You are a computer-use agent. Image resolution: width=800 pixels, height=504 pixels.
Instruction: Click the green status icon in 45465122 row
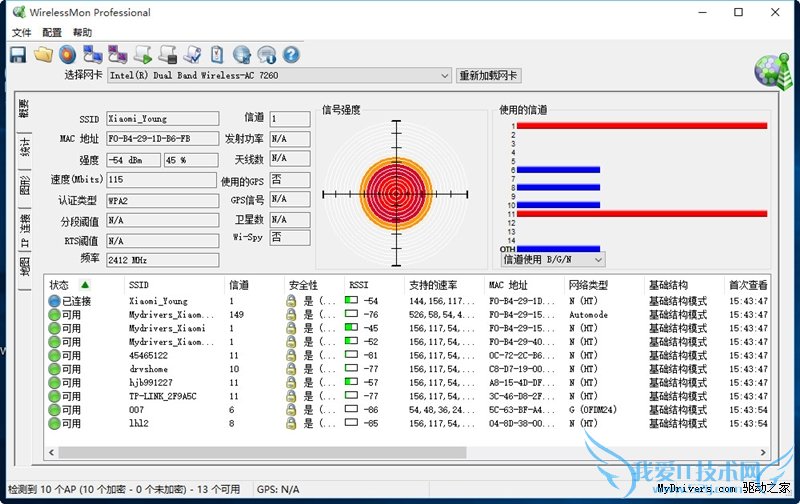(x=54, y=356)
